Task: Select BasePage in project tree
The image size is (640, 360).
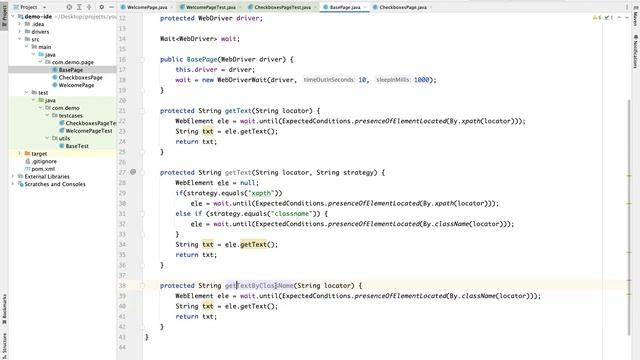Action: pyautogui.click(x=70, y=70)
